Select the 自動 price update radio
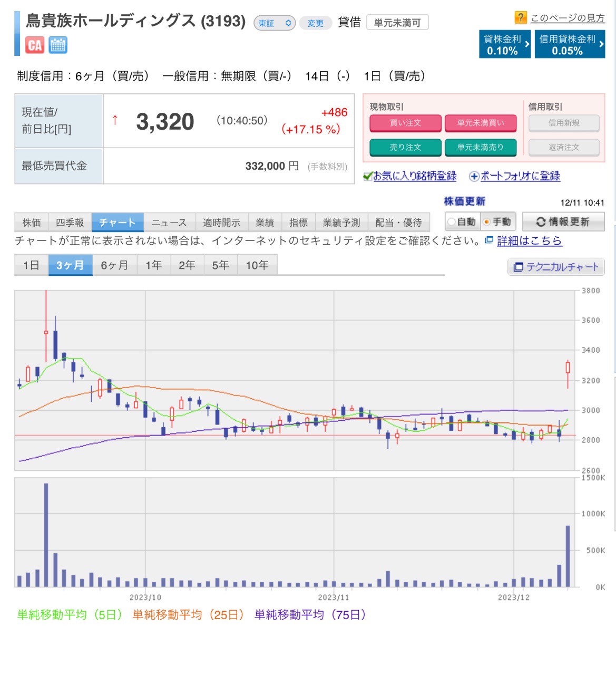 click(452, 222)
